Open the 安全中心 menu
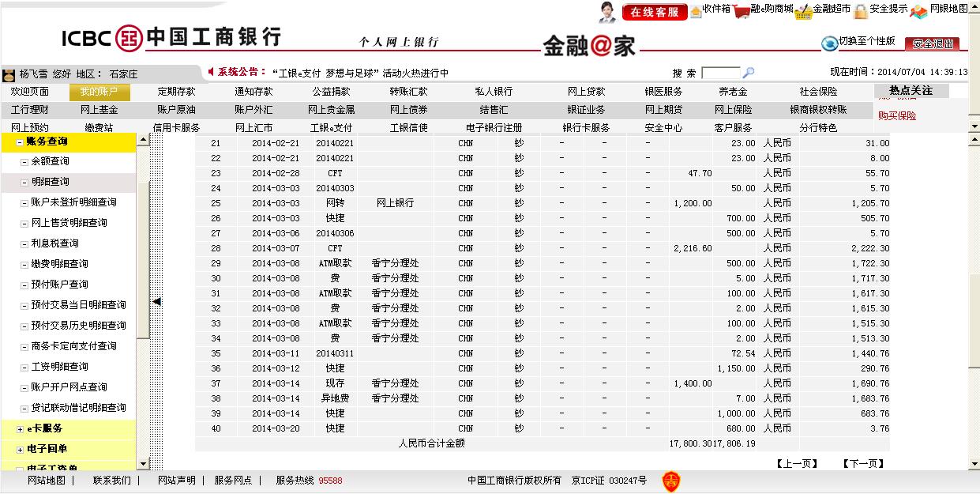The width and height of the screenshot is (980, 494). coord(663,127)
